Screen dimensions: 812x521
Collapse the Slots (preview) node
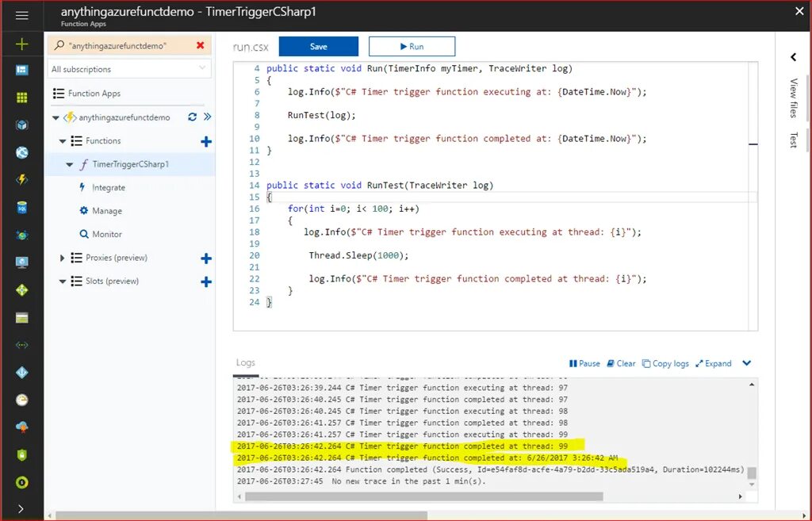63,282
